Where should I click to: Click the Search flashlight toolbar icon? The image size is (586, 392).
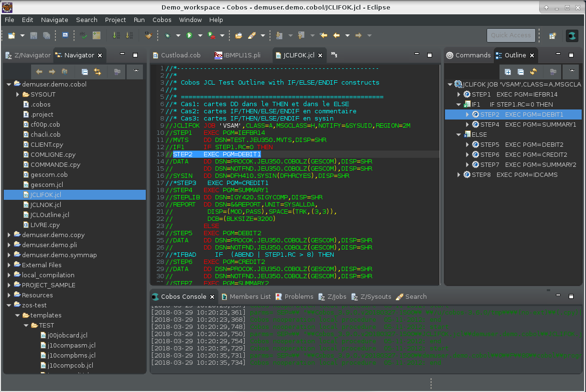(252, 35)
